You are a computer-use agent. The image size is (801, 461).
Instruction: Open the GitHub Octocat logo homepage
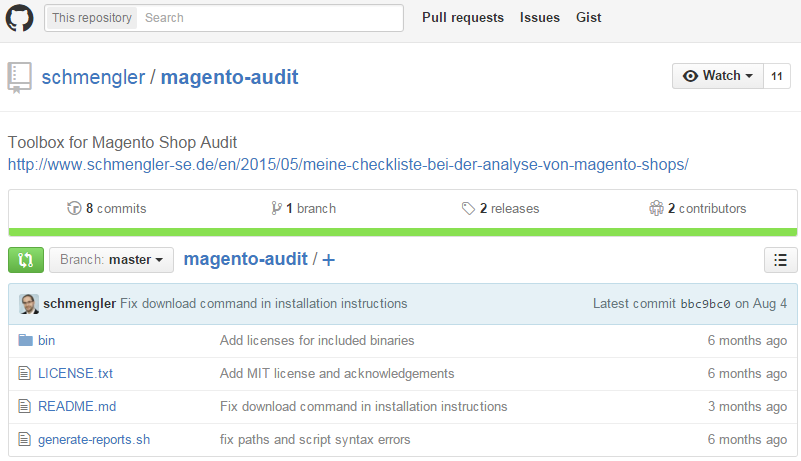click(19, 18)
